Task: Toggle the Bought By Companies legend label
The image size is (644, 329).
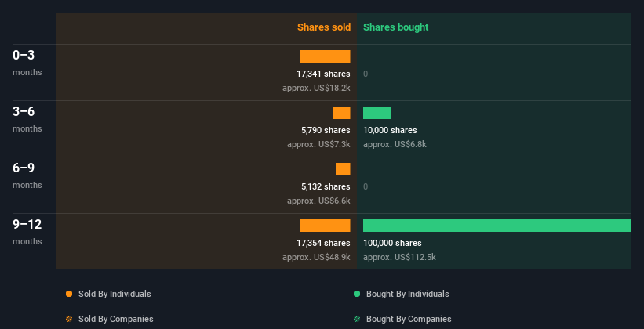Action: pyautogui.click(x=409, y=319)
